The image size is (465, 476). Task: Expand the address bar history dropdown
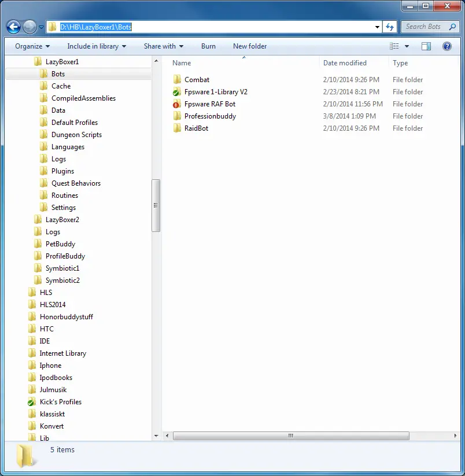(377, 27)
